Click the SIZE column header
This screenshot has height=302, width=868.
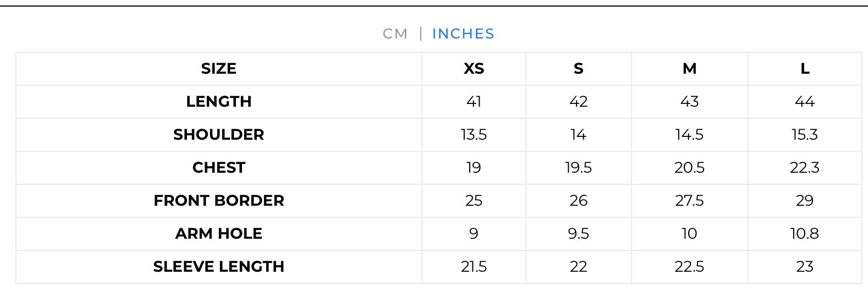point(219,69)
